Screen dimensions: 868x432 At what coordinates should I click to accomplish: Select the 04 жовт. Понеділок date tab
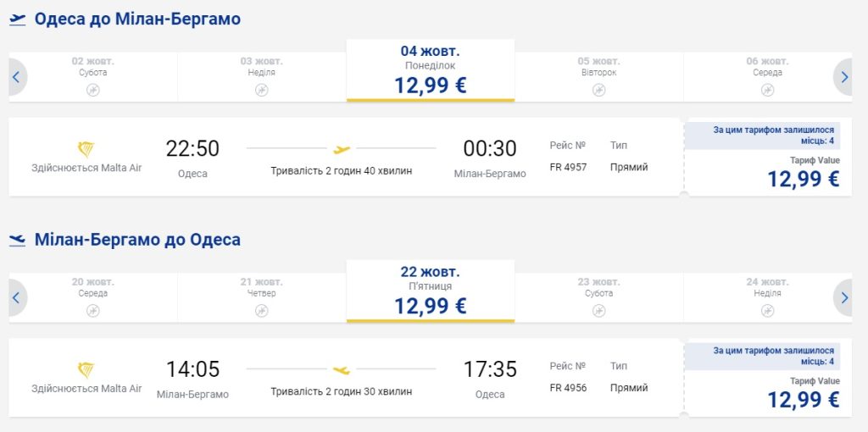[x=431, y=70]
